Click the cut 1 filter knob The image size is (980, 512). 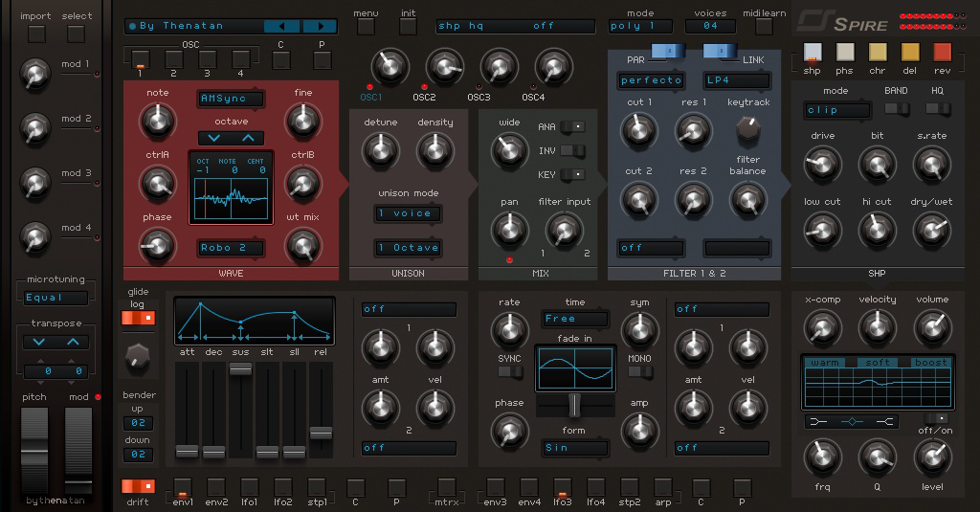pos(638,131)
